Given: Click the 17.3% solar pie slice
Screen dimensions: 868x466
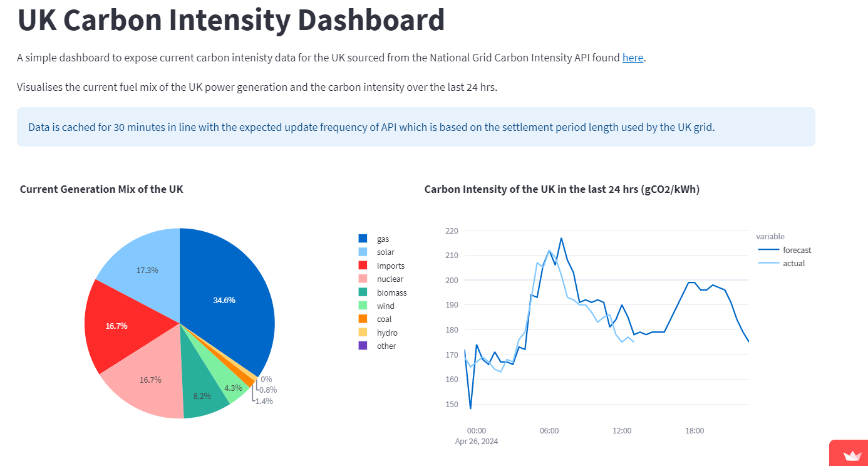Looking at the screenshot, I should (145, 263).
